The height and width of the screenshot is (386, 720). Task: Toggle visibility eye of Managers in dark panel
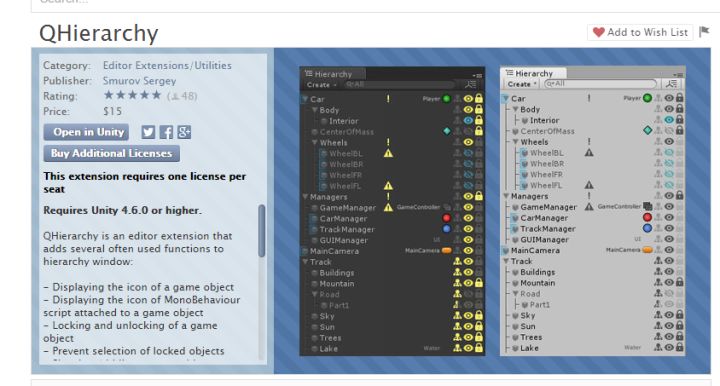tap(468, 196)
